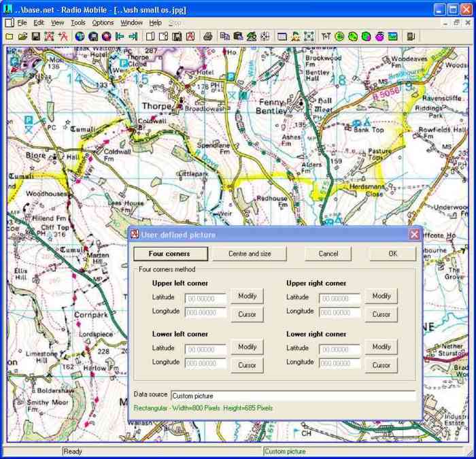Click Cursor for Upper right corner
The height and width of the screenshot is (459, 476).
(x=381, y=314)
